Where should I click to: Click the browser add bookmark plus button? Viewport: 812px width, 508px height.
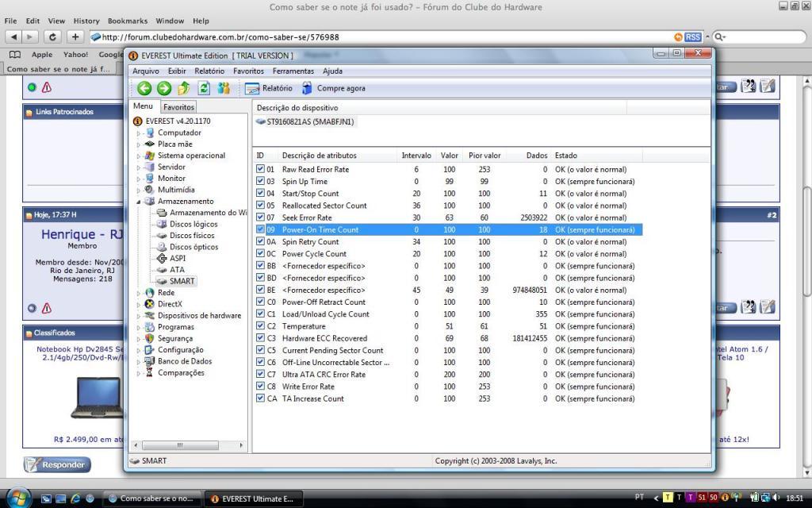click(x=75, y=37)
